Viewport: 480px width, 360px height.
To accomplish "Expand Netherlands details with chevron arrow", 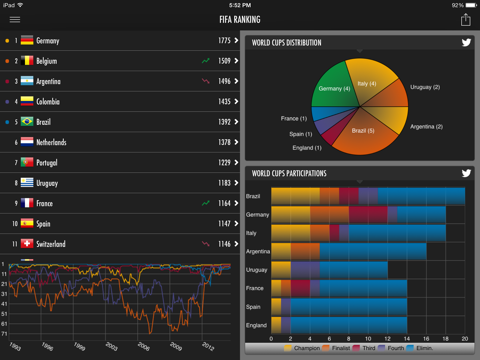I will point(236,142).
